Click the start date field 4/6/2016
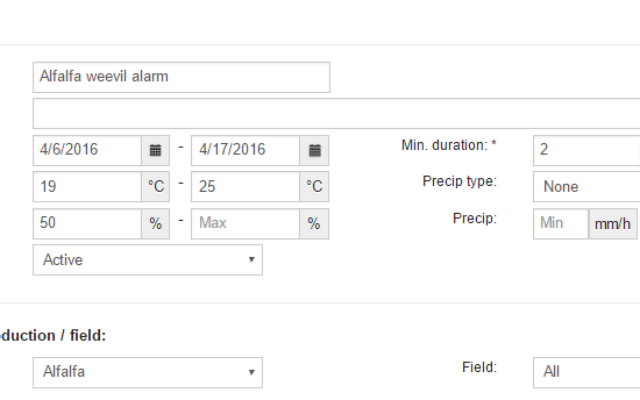 [87, 151]
